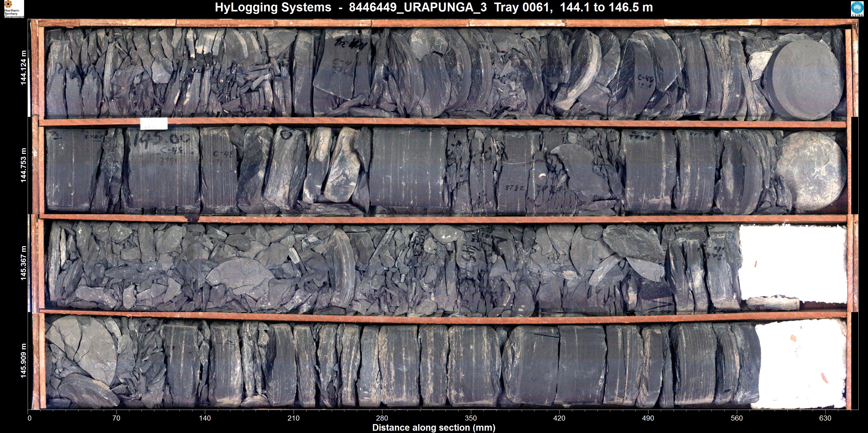Click the 630 mm axis tick label
Viewport: 868px width, 433px height.
tap(825, 418)
